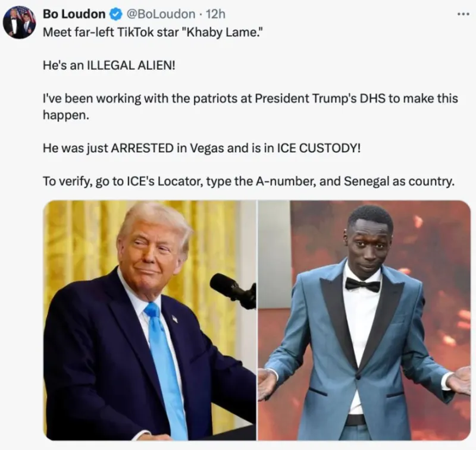
Task: Click the word "happen." in the tweet
Action: tap(66, 115)
